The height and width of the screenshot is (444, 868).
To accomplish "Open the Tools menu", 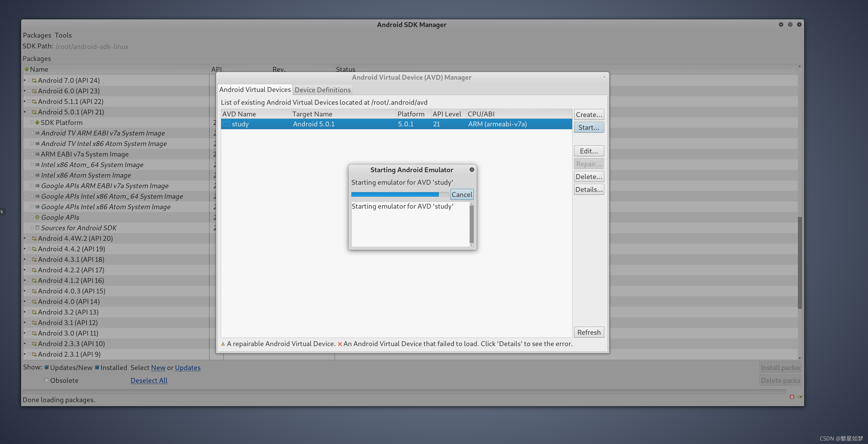I will coord(63,35).
